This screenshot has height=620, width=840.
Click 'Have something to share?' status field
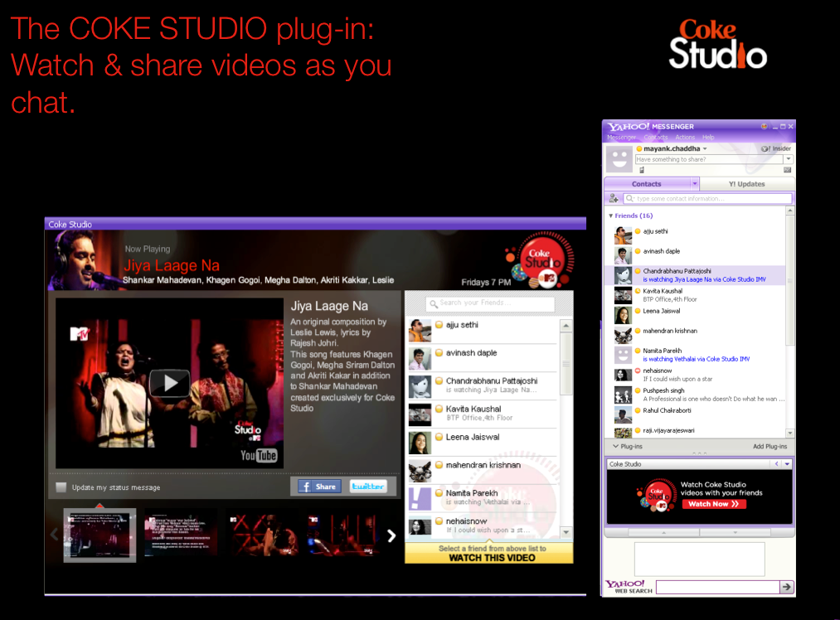708,159
